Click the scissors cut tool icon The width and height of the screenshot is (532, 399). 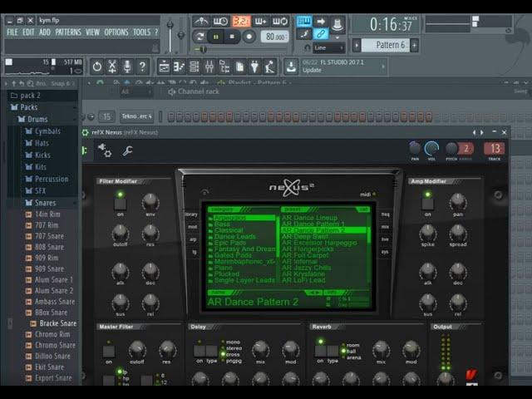pyautogui.click(x=112, y=66)
